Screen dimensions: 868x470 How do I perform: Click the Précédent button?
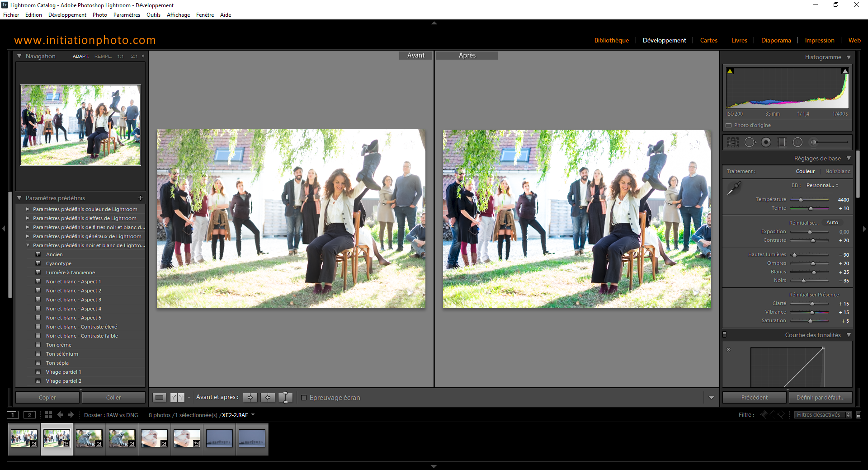coord(754,398)
